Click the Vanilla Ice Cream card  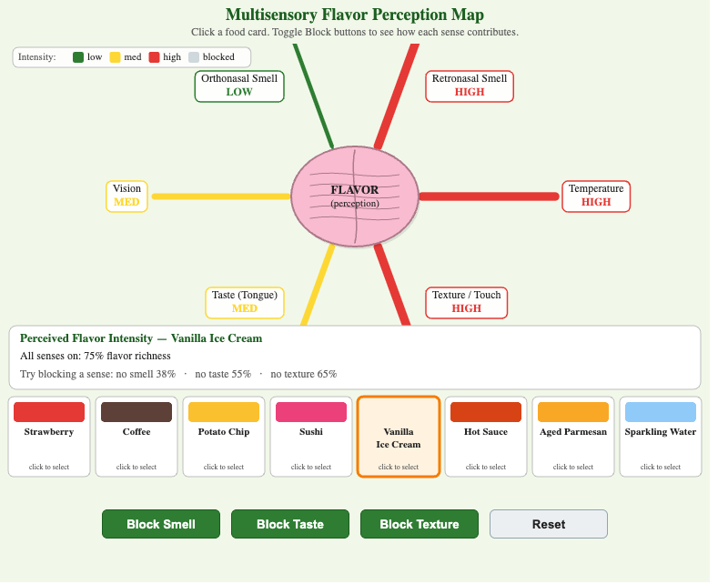coord(399,437)
